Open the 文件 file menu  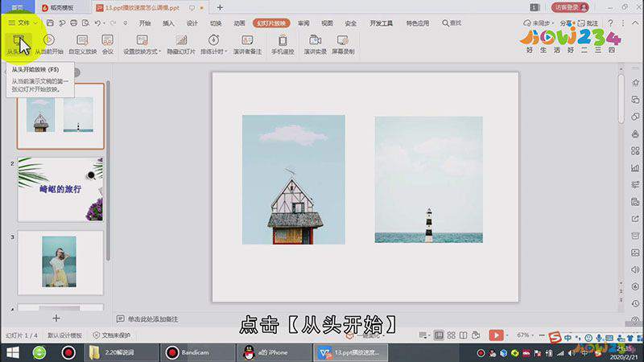click(x=23, y=23)
